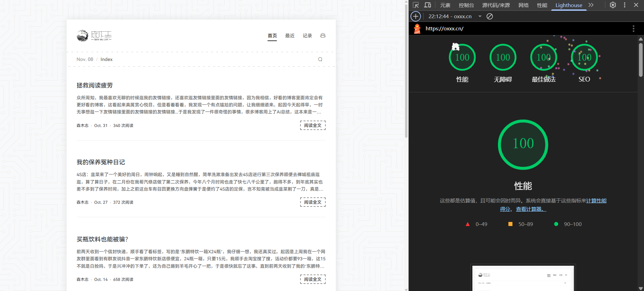This screenshot has height=291, width=644.
Task: Click the inspect element picker icon
Action: [x=416, y=5]
